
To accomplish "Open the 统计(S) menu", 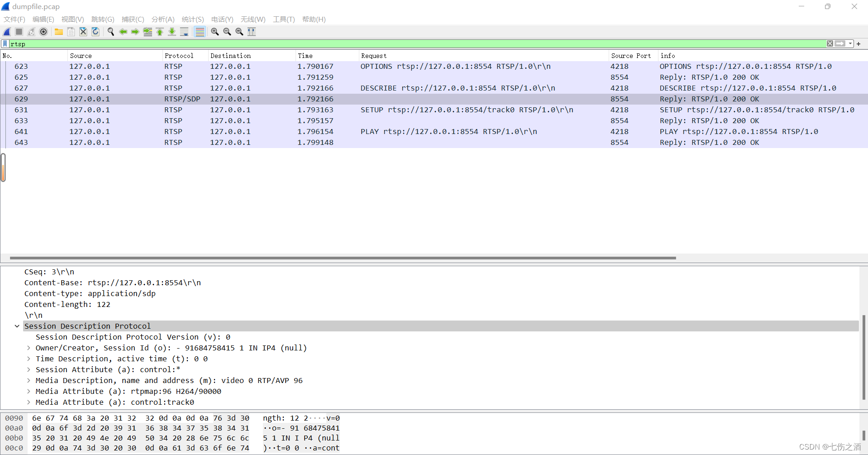I will point(193,19).
